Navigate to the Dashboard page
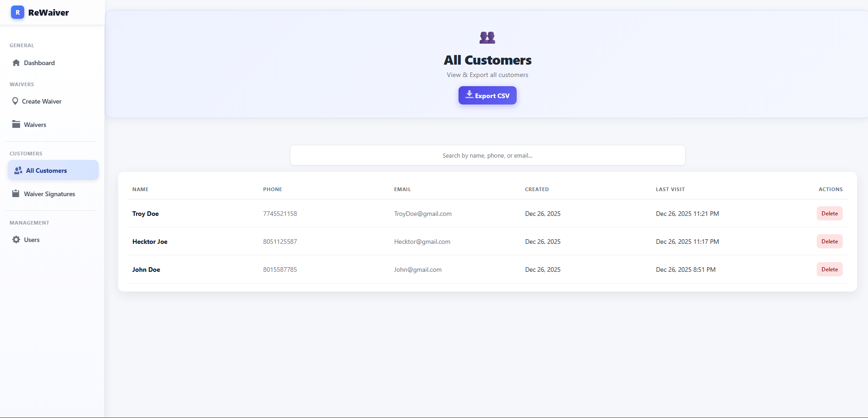868x418 pixels. [x=39, y=62]
